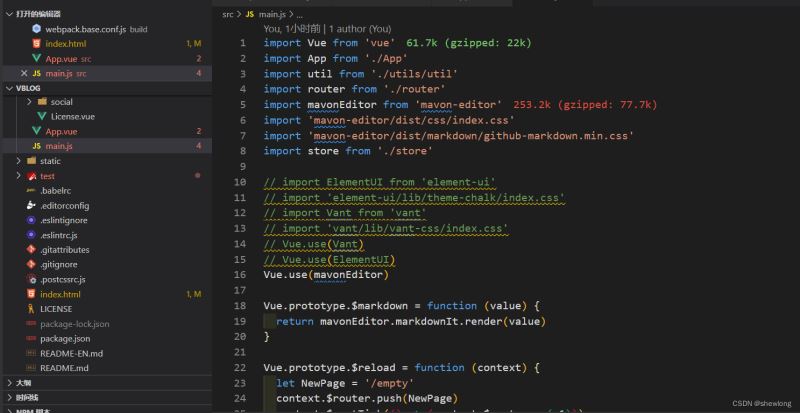Click '1 author (You)' code lens
This screenshot has width=800, height=413.
[x=360, y=29]
